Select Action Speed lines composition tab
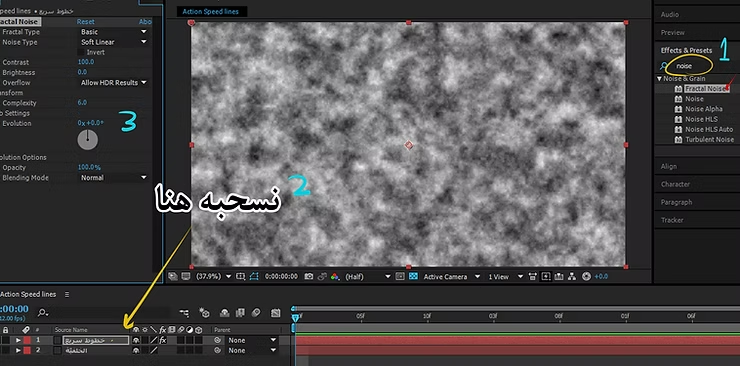This screenshot has width=740, height=366. coord(210,12)
